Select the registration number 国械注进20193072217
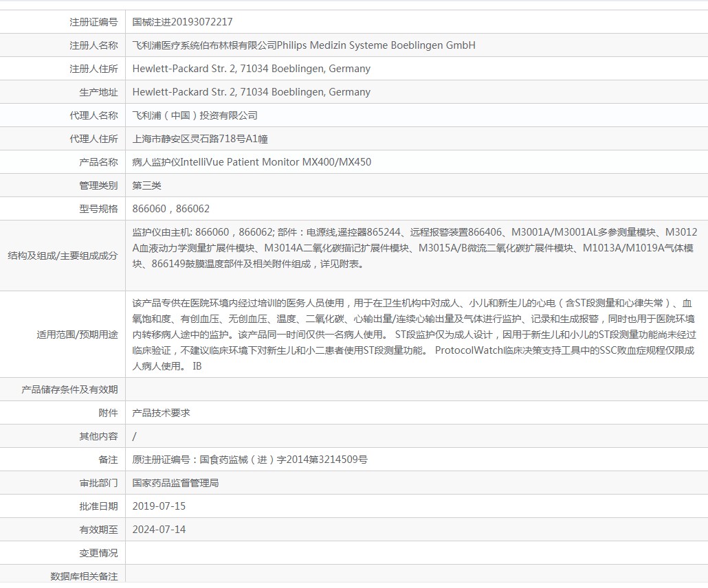The width and height of the screenshot is (708, 588). coord(182,22)
